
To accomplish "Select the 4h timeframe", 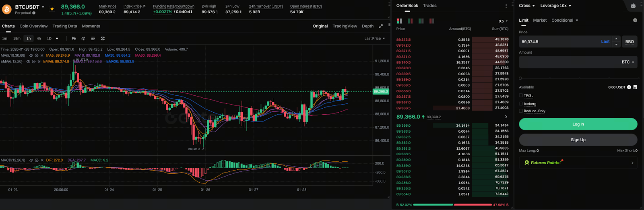I will click(x=39, y=39).
